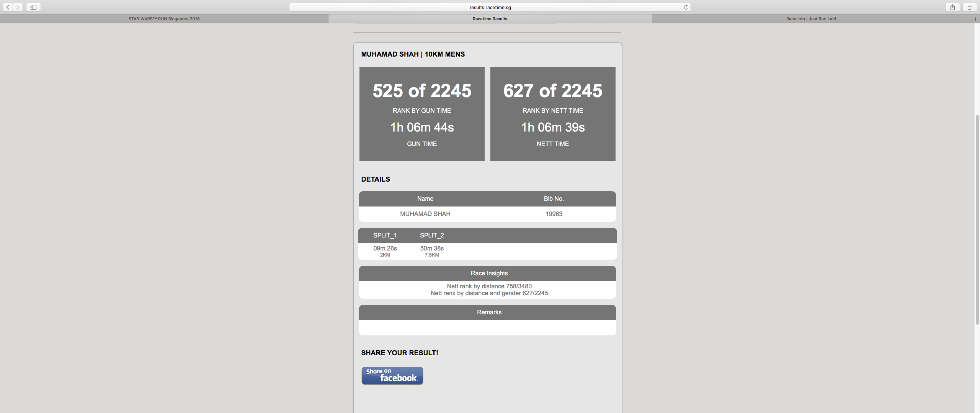Select 'Nett rank by distance 758/3480'
The width and height of the screenshot is (980, 413).
point(489,286)
